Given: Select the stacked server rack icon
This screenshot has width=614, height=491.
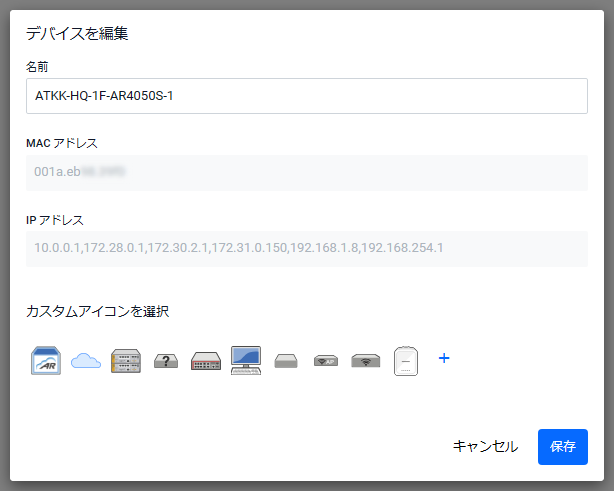Looking at the screenshot, I should point(126,360).
